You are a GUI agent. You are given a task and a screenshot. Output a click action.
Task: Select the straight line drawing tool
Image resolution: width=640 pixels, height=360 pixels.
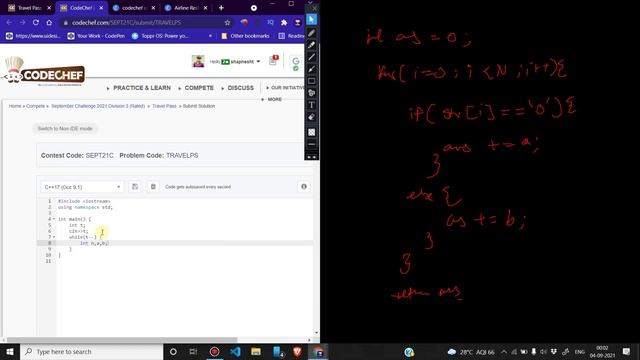(311, 57)
